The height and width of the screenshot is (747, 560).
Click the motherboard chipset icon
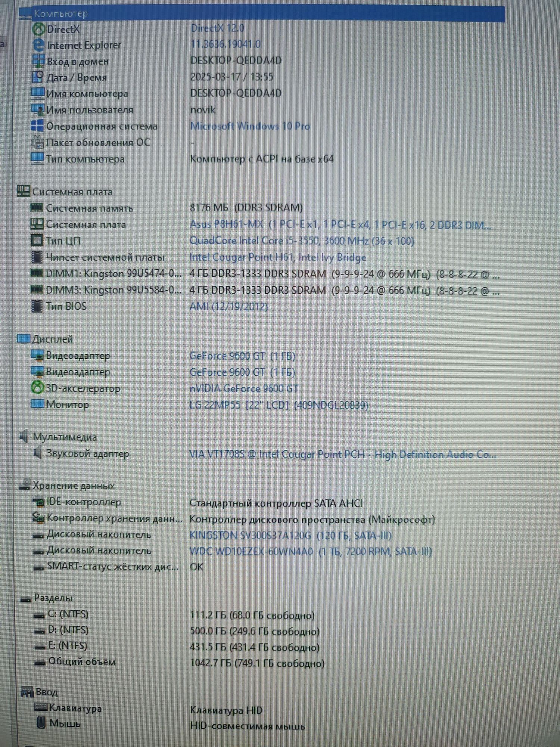[37, 257]
